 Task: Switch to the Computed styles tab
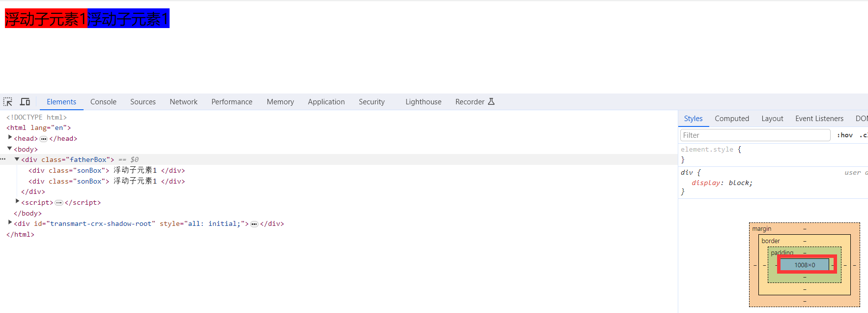731,119
